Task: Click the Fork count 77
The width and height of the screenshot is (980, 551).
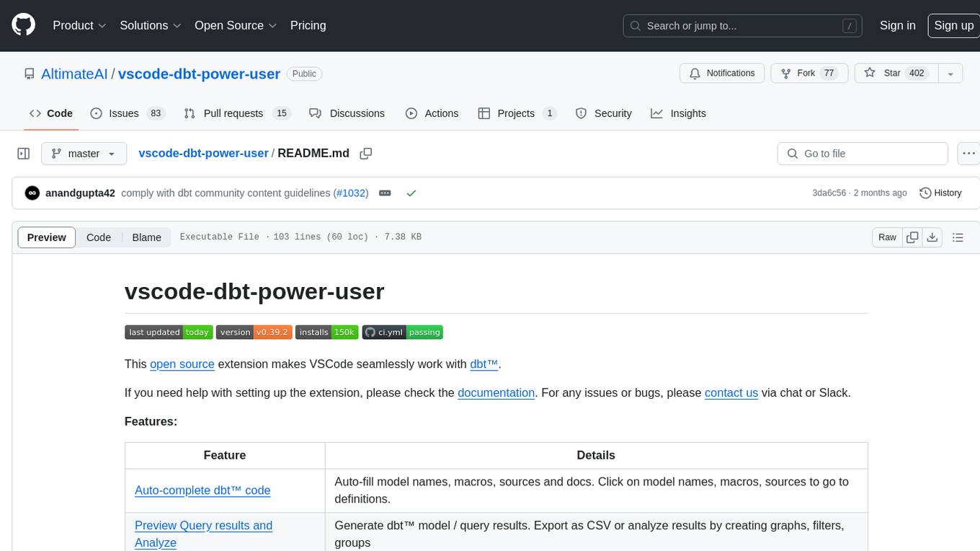Action: click(x=829, y=73)
